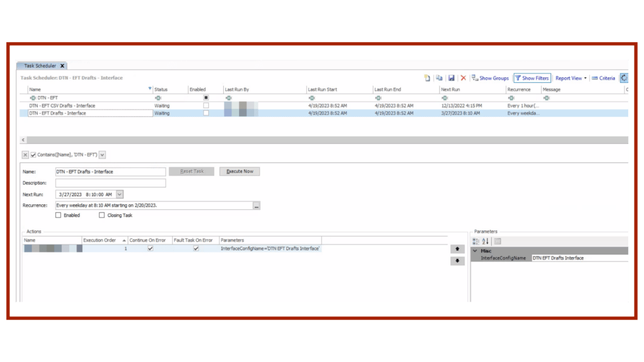Switch parameters to categorized view icon

[x=476, y=241]
